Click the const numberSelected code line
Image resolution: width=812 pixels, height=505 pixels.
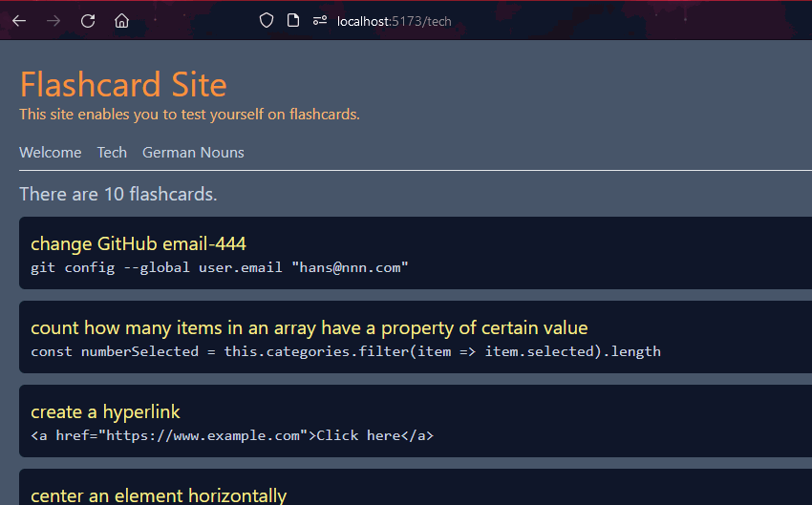tap(346, 352)
